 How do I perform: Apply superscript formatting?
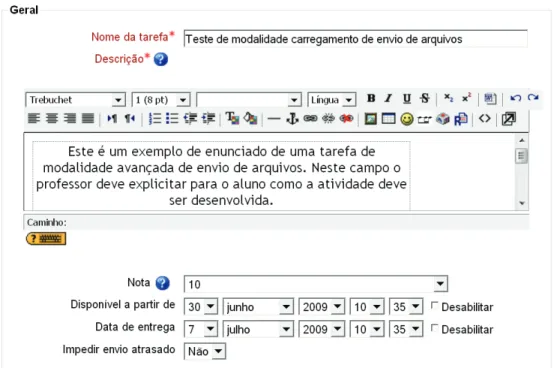[466, 98]
